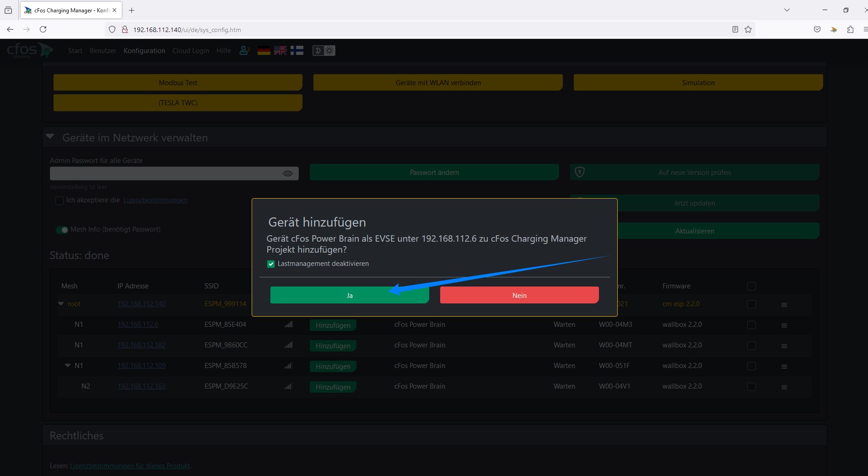Open the Start menu item
This screenshot has height=476, width=868.
(x=75, y=51)
